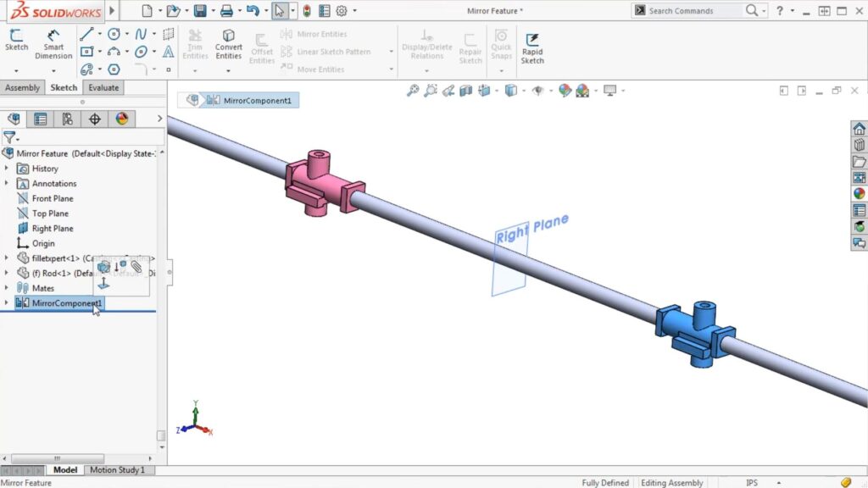Switch to the Model tab

64,469
